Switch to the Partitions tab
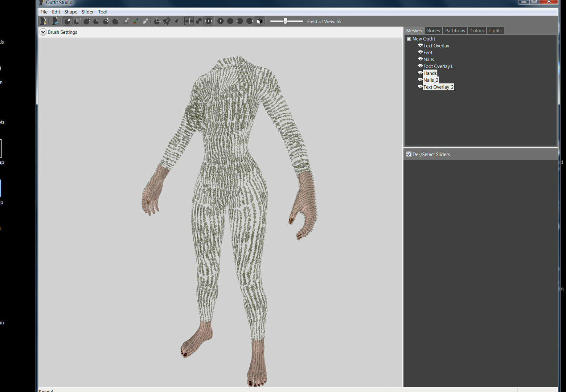Viewport: 566px width, 392px height. tap(455, 30)
